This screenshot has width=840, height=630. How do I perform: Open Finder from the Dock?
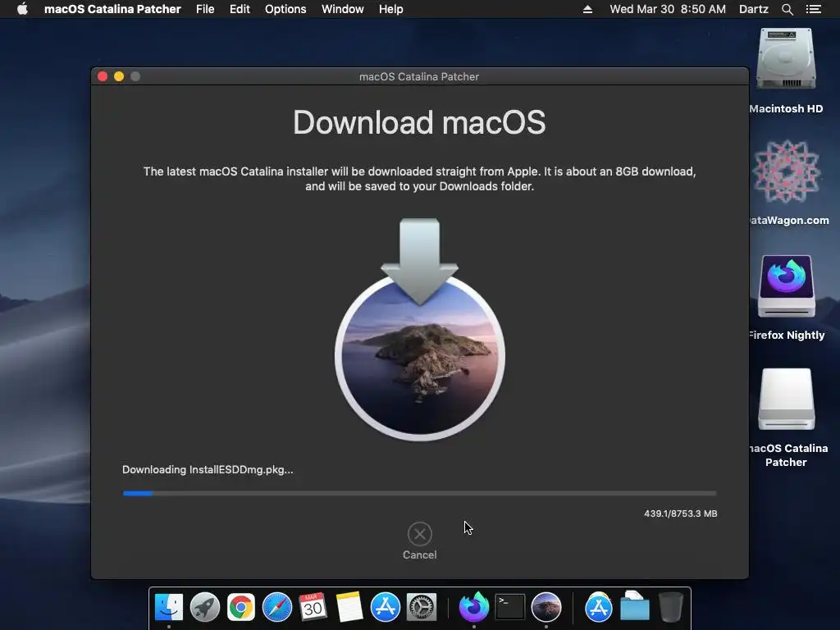169,607
